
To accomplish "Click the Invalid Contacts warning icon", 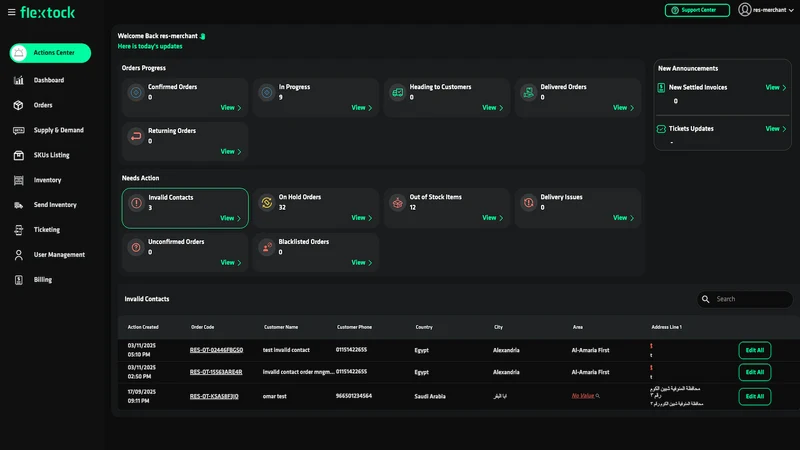I will [136, 203].
